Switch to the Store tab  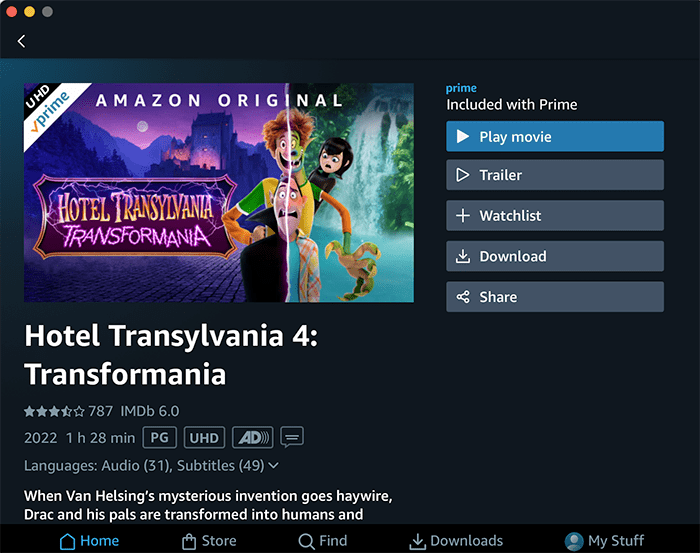click(209, 541)
